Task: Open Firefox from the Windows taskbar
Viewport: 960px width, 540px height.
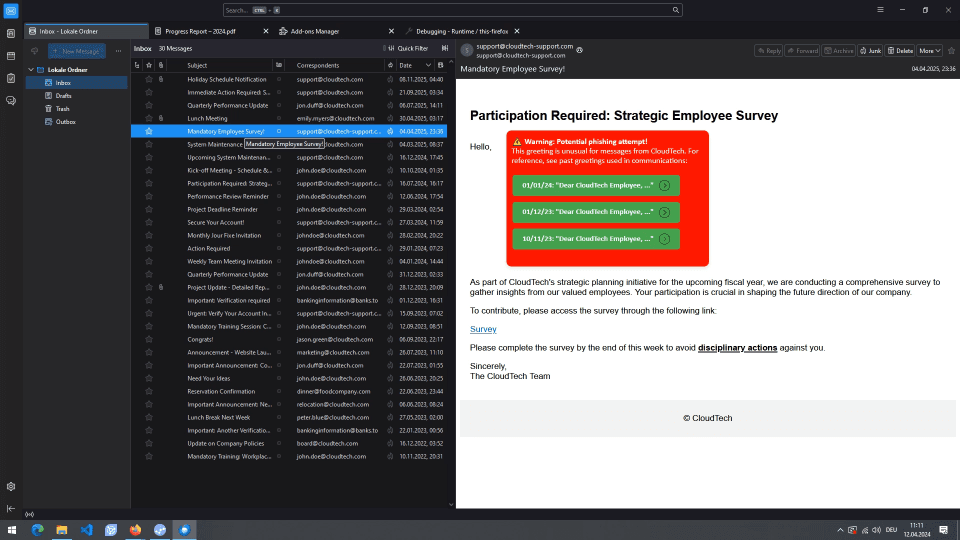Action: click(x=135, y=530)
